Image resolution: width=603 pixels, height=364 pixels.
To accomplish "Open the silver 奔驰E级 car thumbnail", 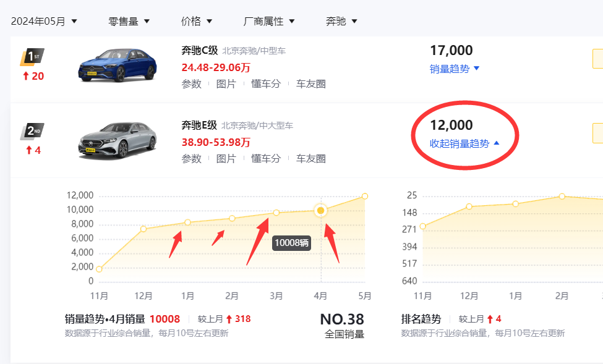I will click(118, 140).
